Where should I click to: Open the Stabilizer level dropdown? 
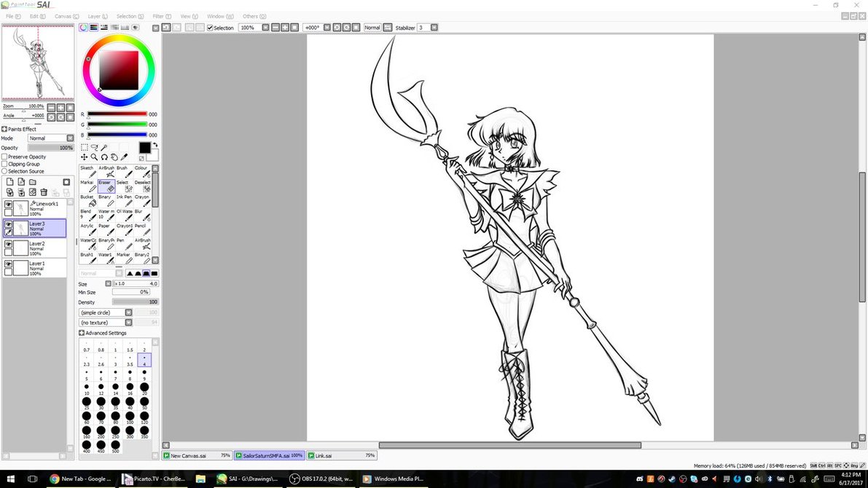pyautogui.click(x=434, y=28)
